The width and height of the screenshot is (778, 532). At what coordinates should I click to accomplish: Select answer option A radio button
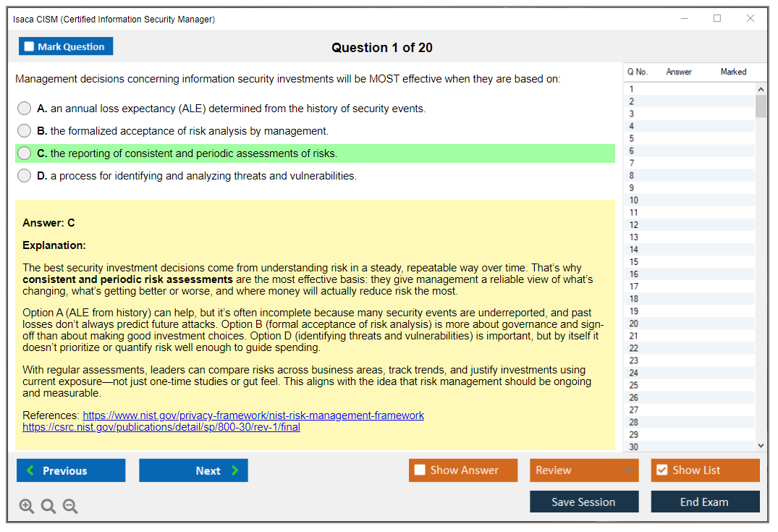24,108
